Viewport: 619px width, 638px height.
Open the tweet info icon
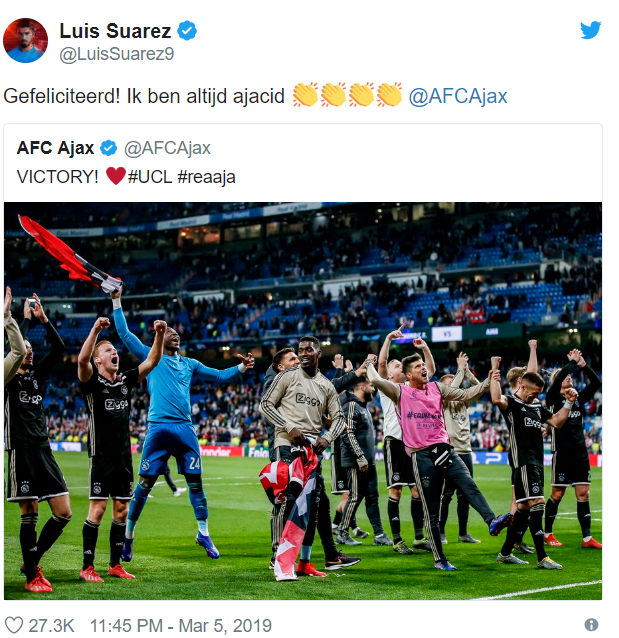(591, 625)
